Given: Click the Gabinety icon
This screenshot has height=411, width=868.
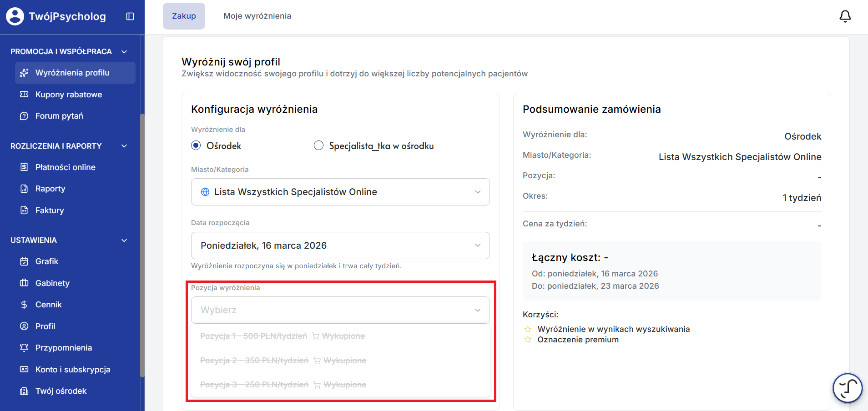Looking at the screenshot, I should coord(24,283).
